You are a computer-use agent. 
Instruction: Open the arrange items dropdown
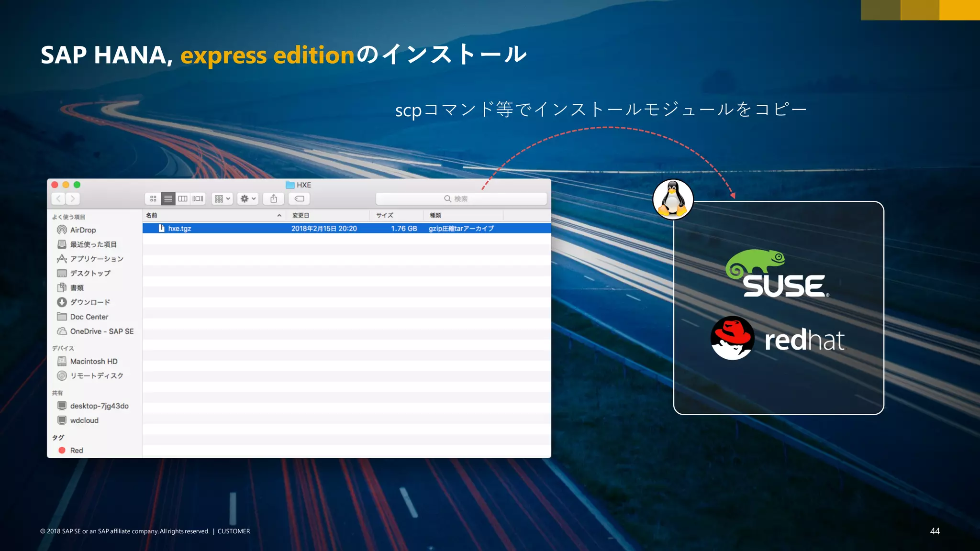pyautogui.click(x=222, y=198)
